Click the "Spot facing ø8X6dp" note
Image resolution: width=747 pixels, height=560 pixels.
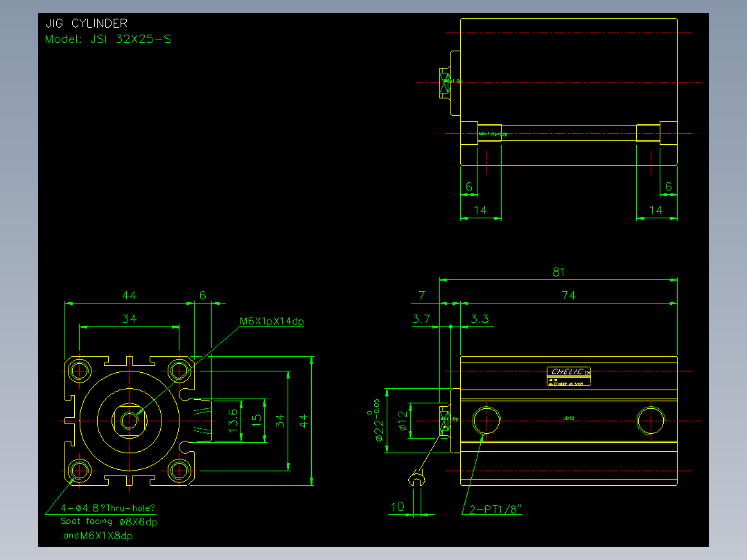point(109,521)
